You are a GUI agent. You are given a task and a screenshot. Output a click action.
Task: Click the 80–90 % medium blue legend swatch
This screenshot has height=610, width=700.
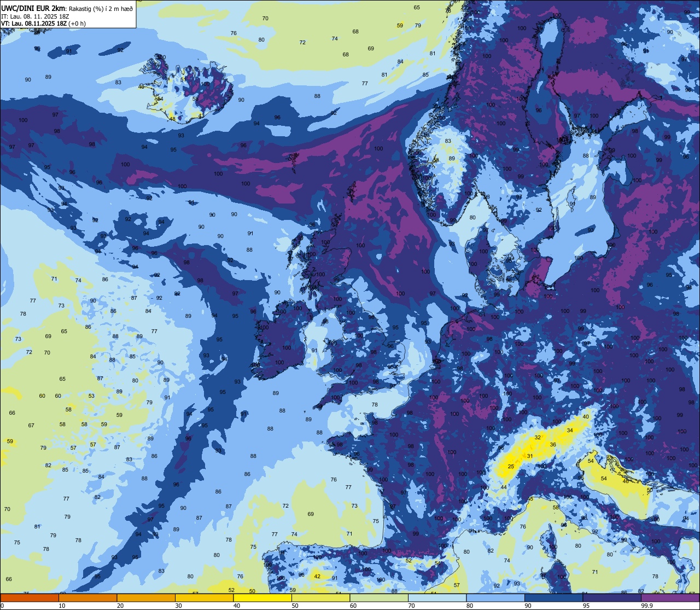pyautogui.click(x=495, y=597)
